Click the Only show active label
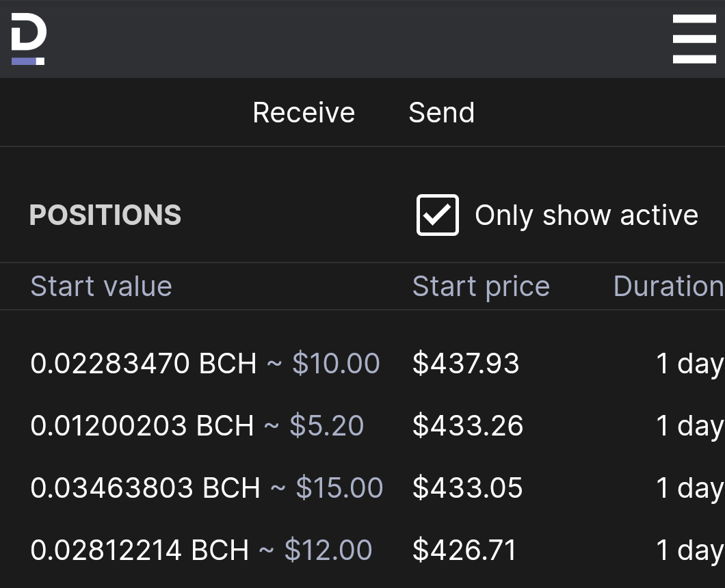Image resolution: width=725 pixels, height=588 pixels. click(x=586, y=215)
